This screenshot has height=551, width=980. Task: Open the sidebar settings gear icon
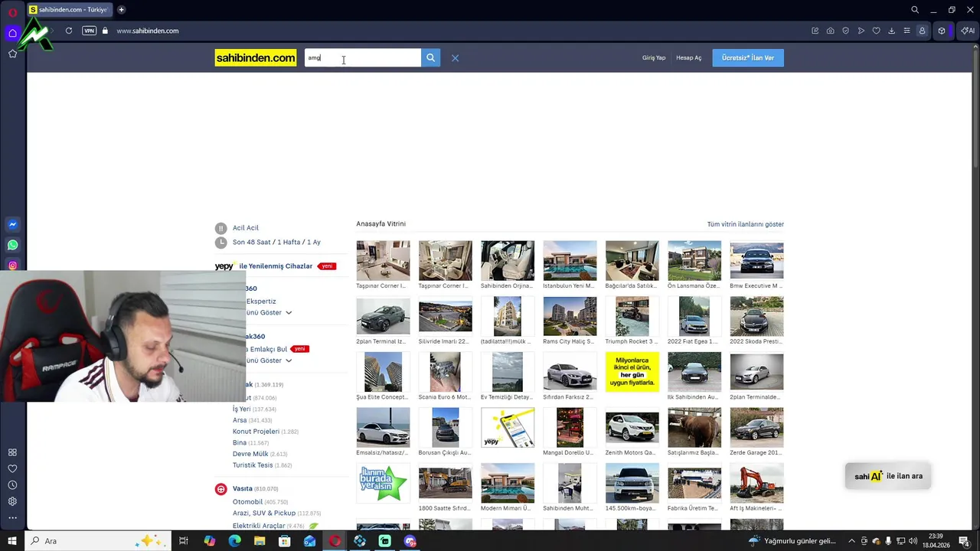point(12,501)
